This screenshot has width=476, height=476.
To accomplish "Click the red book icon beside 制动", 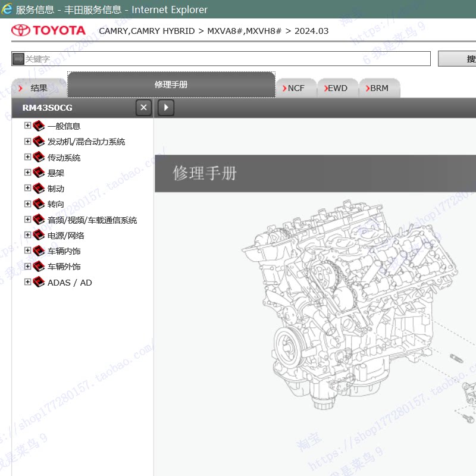I will 39,188.
